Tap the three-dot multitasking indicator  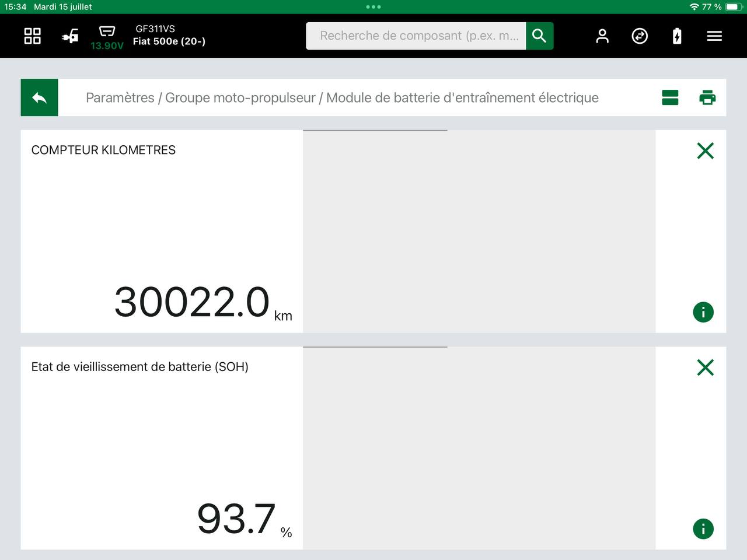[x=373, y=7]
